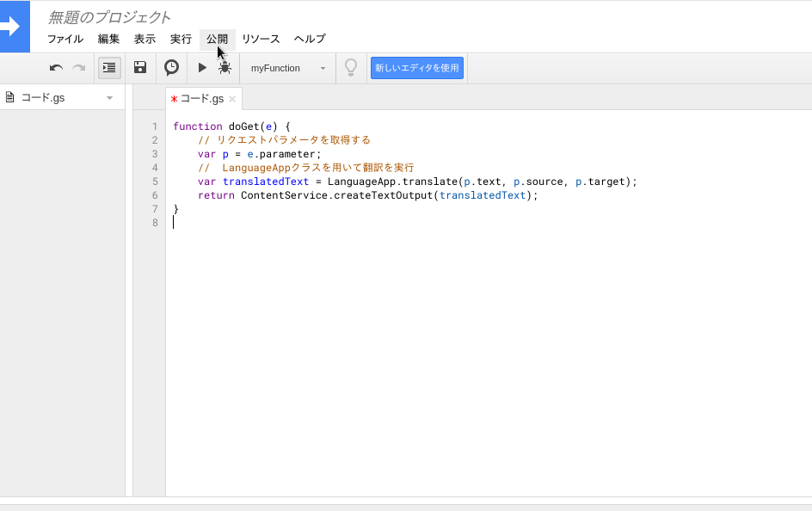812x511 pixels.
Task: Click the 新しいエディタを使用 button
Action: (x=416, y=67)
